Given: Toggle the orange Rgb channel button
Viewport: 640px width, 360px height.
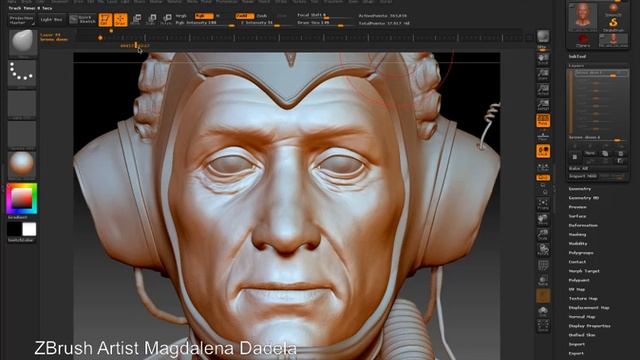Looking at the screenshot, I should (x=204, y=16).
